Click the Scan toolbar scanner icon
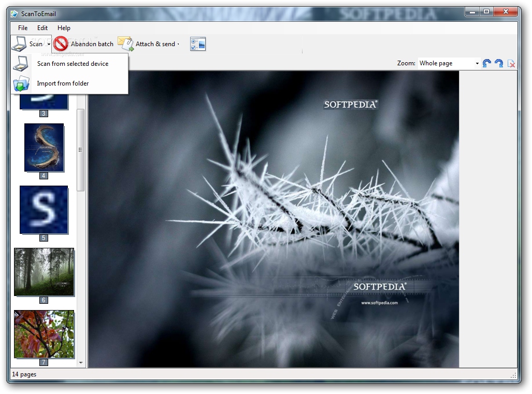 pyautogui.click(x=19, y=44)
